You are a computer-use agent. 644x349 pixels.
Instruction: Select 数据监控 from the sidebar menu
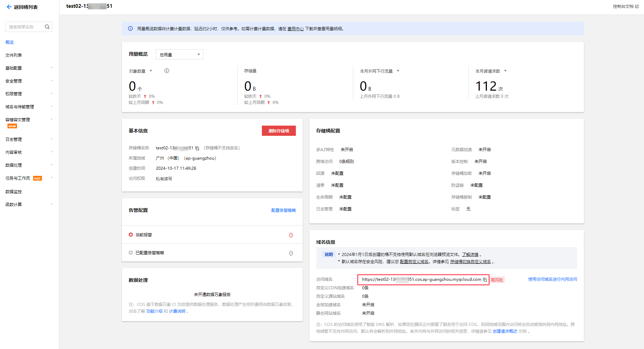pos(14,192)
